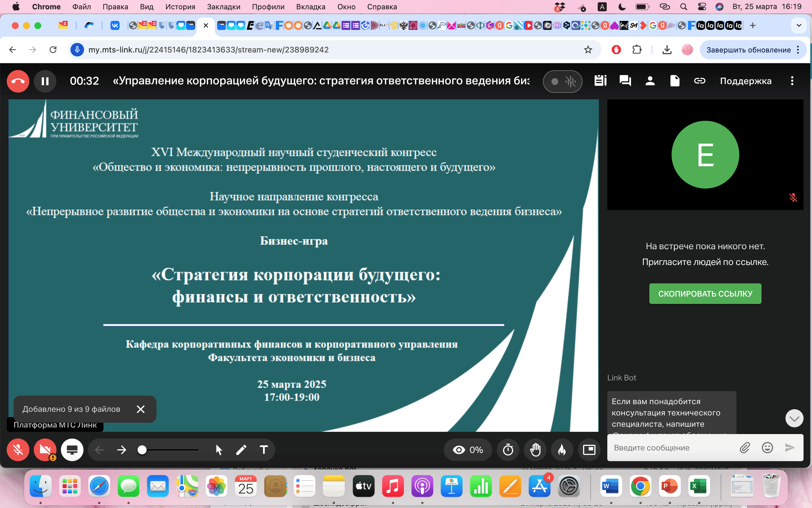
Task: Open Microsoft Word from the Dock
Action: [611, 486]
